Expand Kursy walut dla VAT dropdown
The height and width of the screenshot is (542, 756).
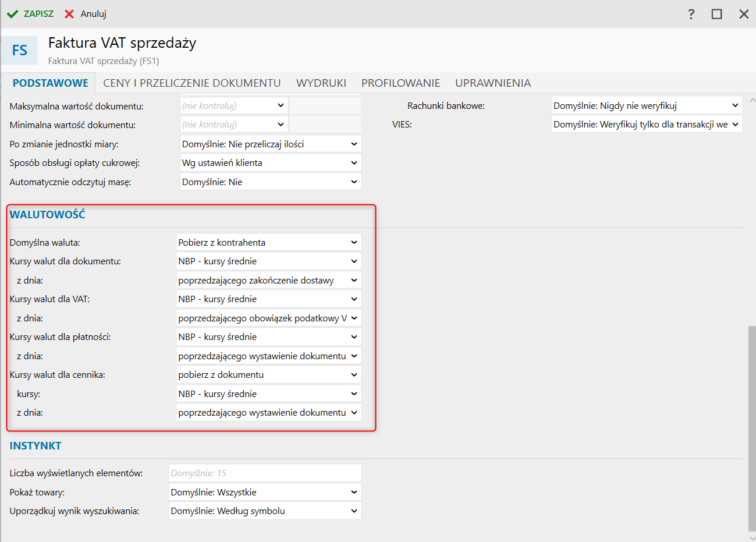[268, 299]
